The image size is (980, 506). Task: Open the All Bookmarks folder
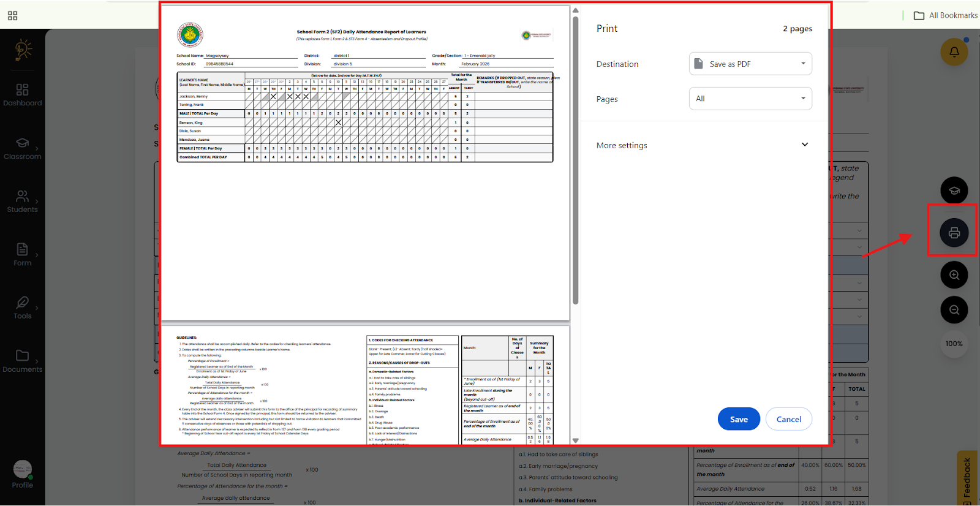[x=946, y=15]
